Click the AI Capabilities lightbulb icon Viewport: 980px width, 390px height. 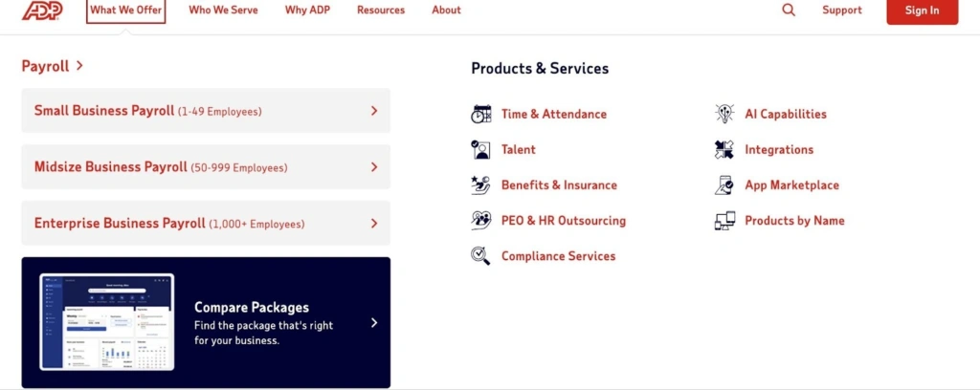tap(724, 114)
